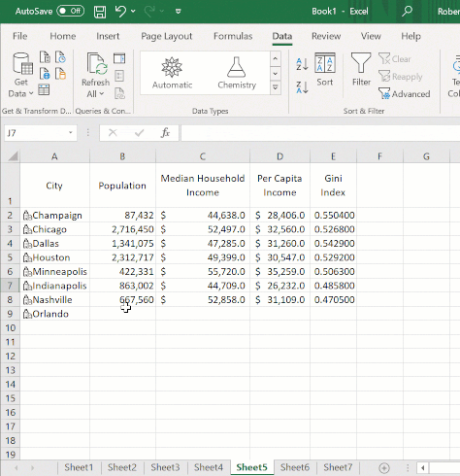460x476 pixels.
Task: Sort A to Z ascending icon
Action: click(302, 64)
